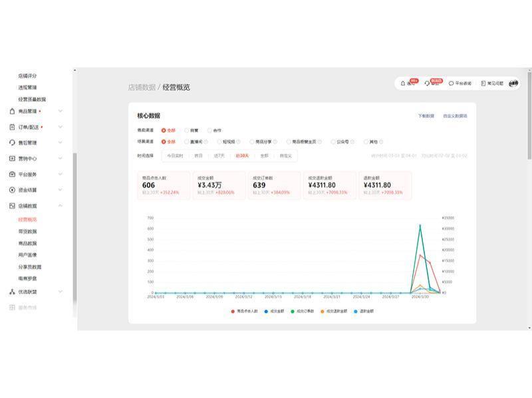
Task: Select 短视频 scene channel radio button
Action: 217,142
